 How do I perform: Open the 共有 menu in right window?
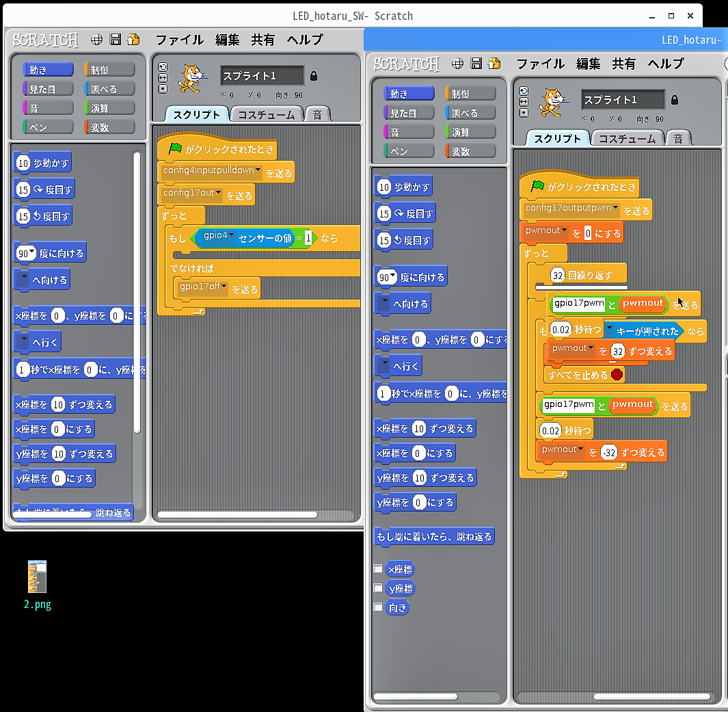coord(623,64)
